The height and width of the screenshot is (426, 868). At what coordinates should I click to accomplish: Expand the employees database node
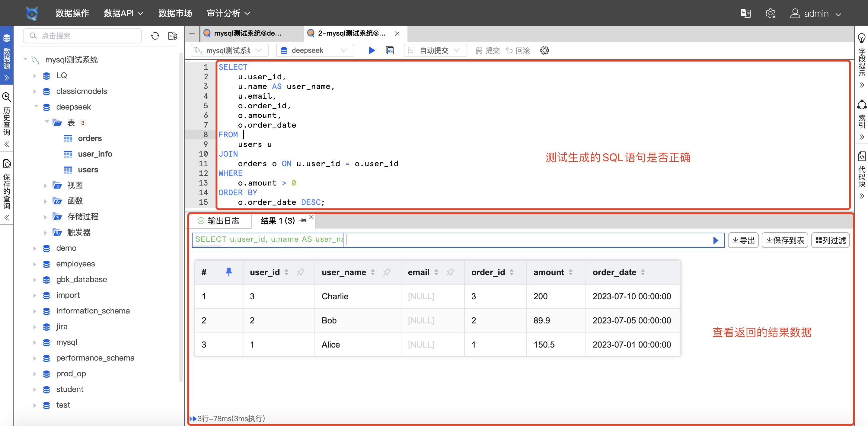pyautogui.click(x=35, y=264)
